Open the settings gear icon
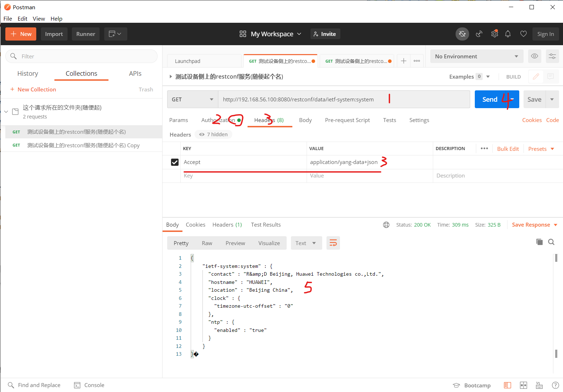Image resolution: width=563 pixels, height=392 pixels. pos(494,34)
